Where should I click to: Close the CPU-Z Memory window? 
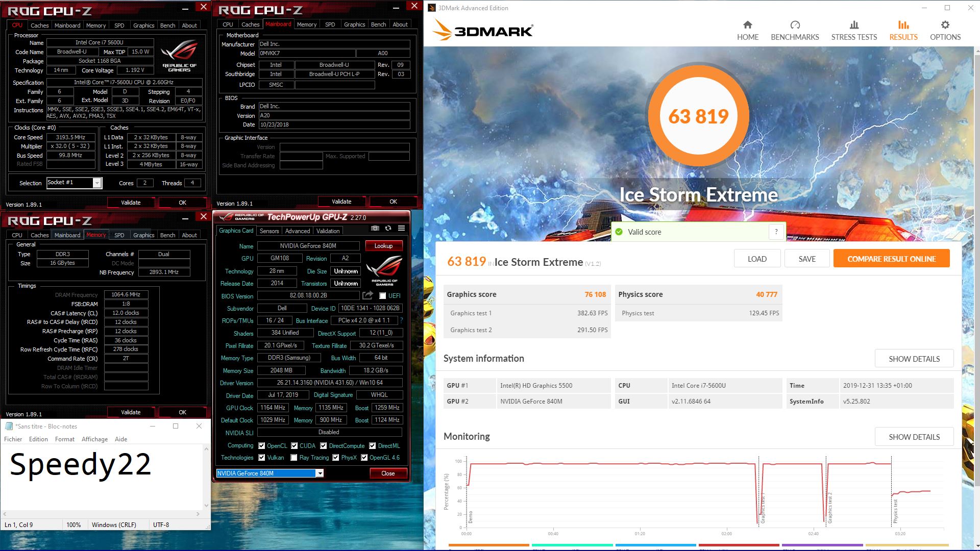point(203,216)
